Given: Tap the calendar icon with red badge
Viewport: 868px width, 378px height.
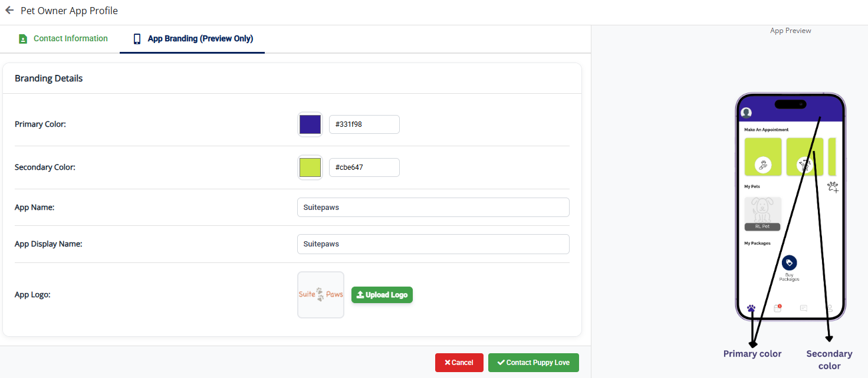Looking at the screenshot, I should (777, 308).
